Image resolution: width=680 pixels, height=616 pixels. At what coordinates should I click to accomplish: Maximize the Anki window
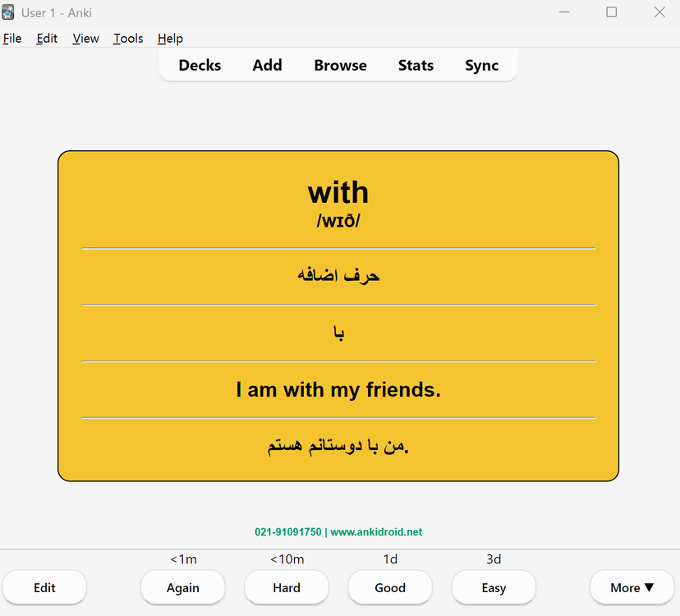[612, 12]
